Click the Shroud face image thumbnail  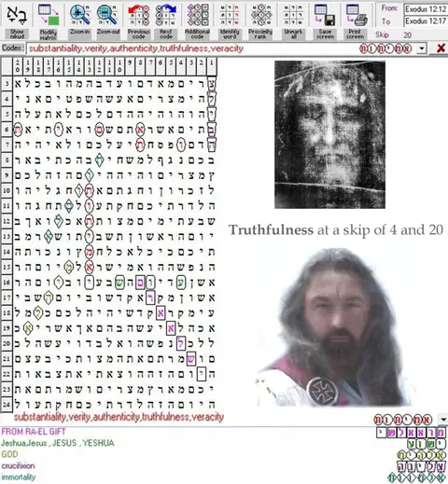coord(329,134)
